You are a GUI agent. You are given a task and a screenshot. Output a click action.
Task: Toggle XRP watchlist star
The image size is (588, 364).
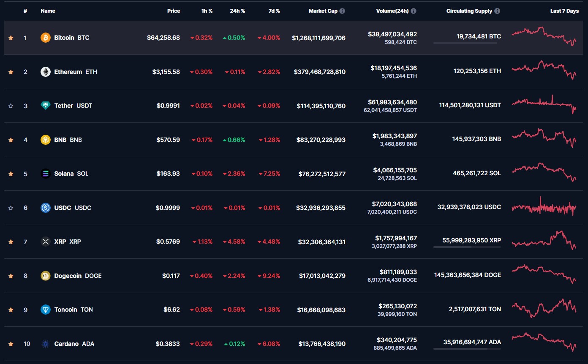pyautogui.click(x=11, y=242)
